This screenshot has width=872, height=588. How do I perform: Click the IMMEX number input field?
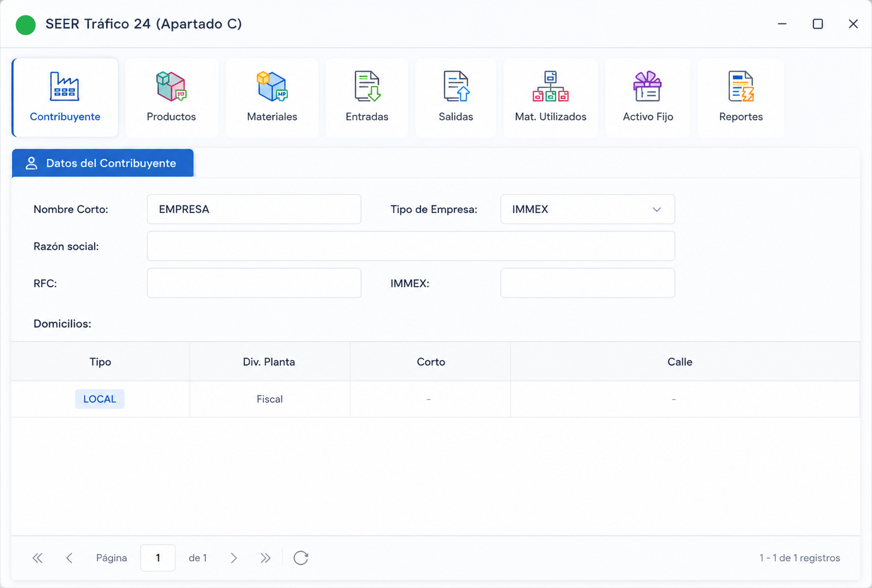click(x=588, y=283)
